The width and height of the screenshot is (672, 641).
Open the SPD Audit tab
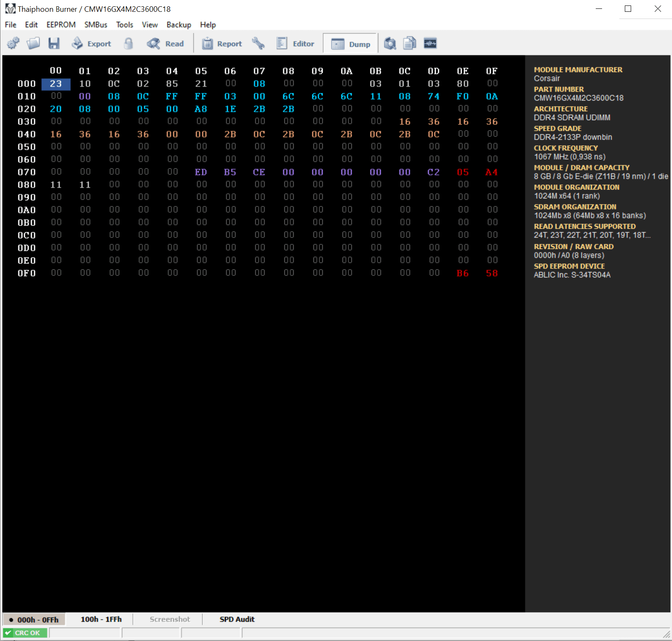coord(237,620)
